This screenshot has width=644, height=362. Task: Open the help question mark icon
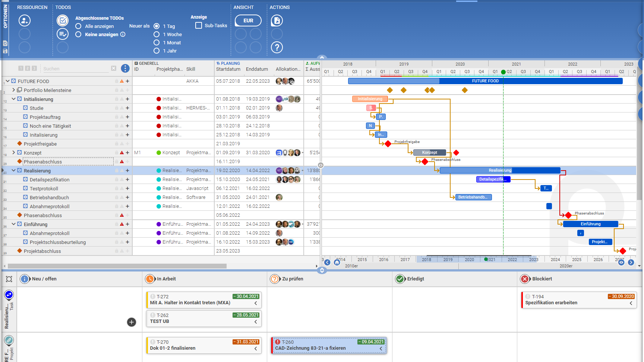tap(277, 47)
